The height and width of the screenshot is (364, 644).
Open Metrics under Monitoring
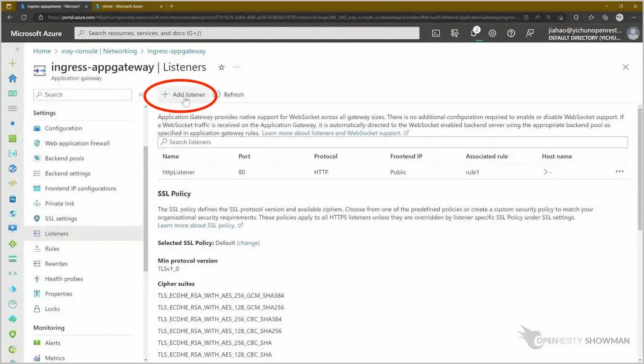click(x=55, y=358)
